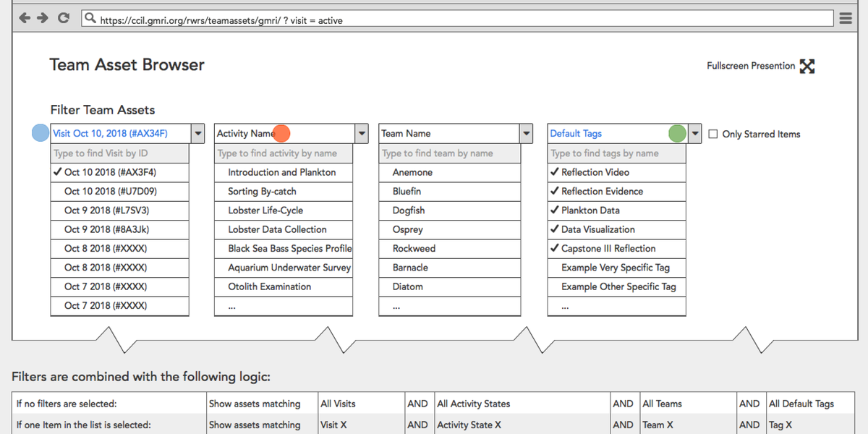Uncheck the Oct 10 2018 (#AX3F4) visit
The width and height of the screenshot is (868, 434).
pos(119,172)
